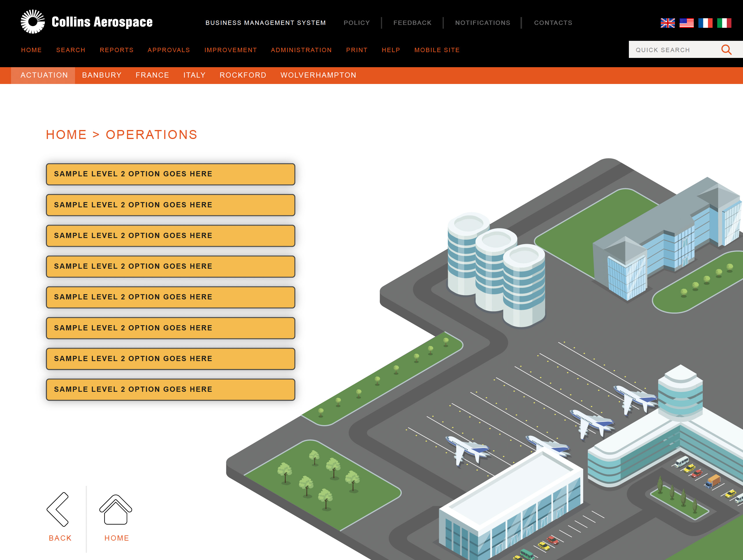
Task: Click the last Sample Level 2 option button
Action: (170, 389)
